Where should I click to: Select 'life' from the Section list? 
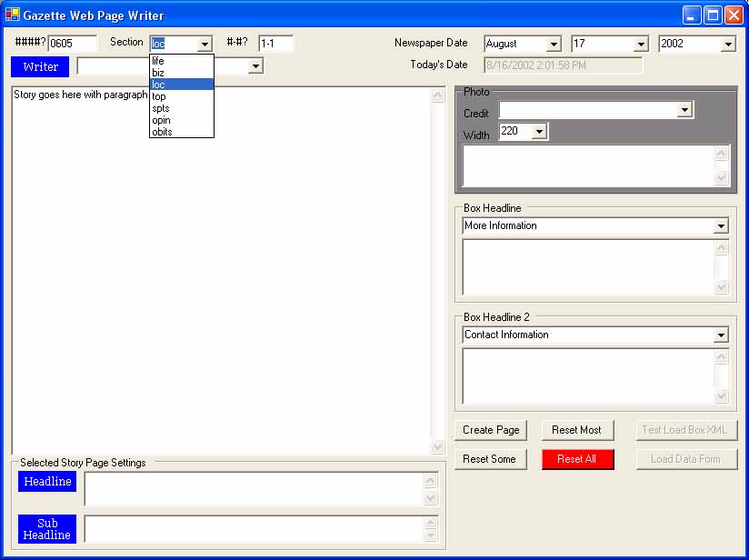(182, 61)
